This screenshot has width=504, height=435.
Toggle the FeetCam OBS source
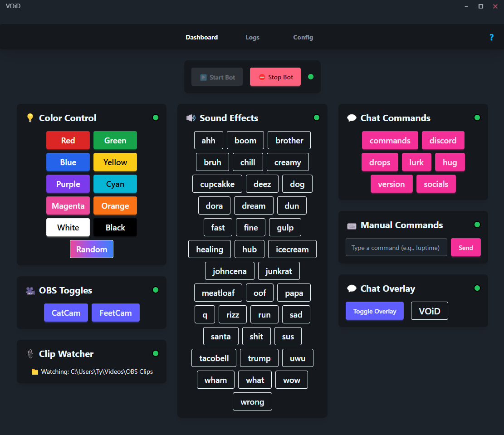(x=116, y=313)
